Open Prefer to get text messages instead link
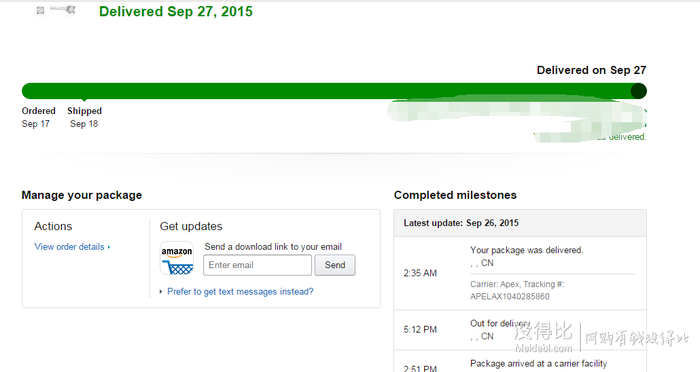Image resolution: width=700 pixels, height=372 pixels. pyautogui.click(x=240, y=292)
